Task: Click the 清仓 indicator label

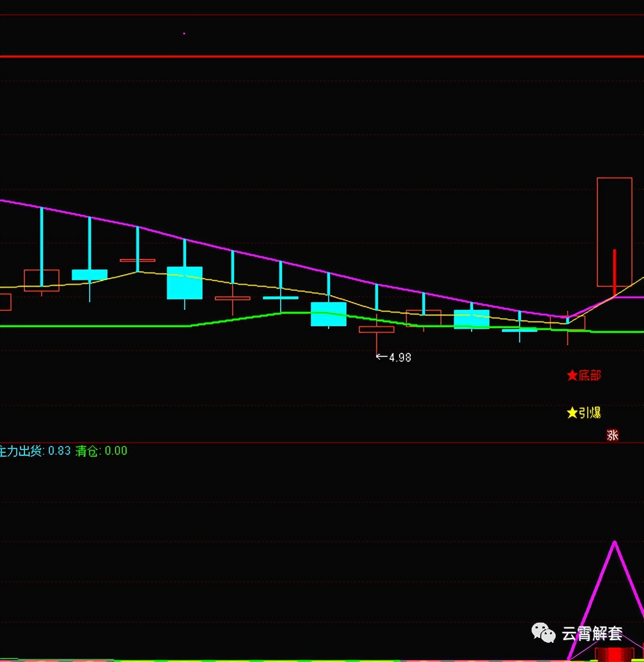Action: [87, 451]
